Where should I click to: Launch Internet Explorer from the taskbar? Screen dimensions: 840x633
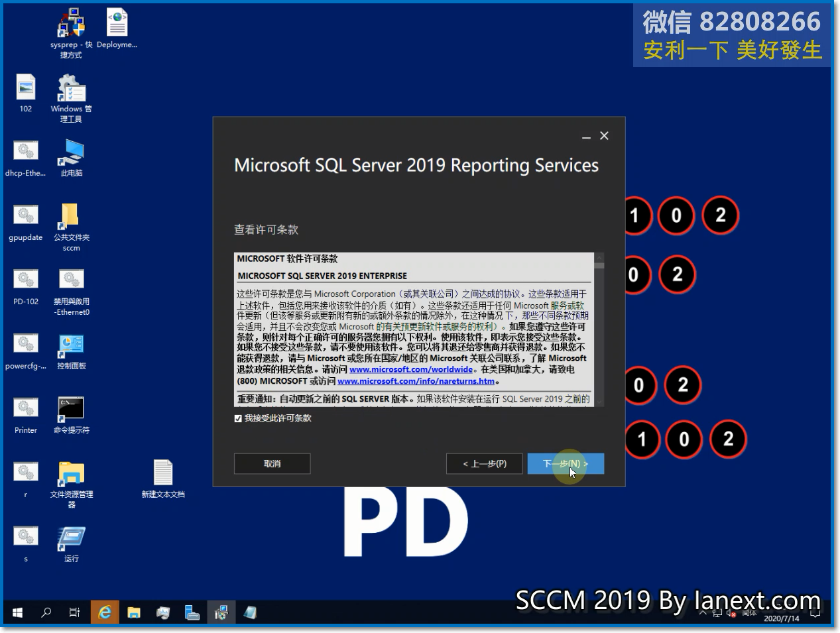click(x=105, y=612)
